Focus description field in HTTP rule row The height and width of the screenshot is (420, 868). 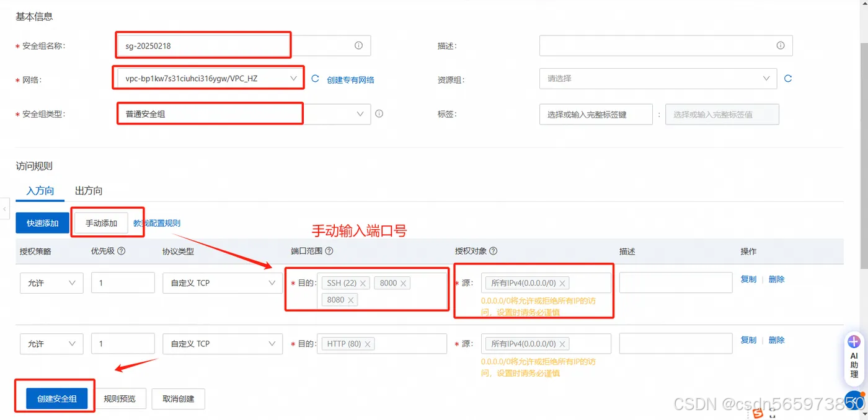click(x=676, y=344)
